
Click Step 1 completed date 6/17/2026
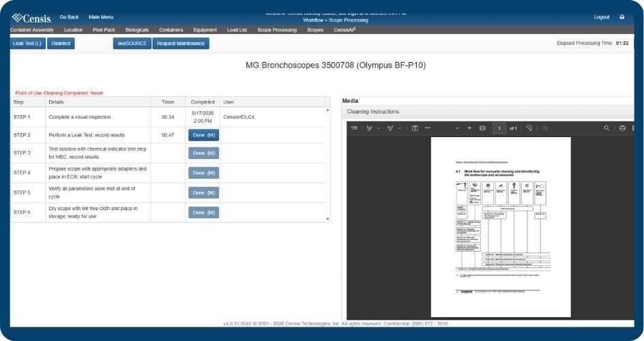(x=203, y=113)
